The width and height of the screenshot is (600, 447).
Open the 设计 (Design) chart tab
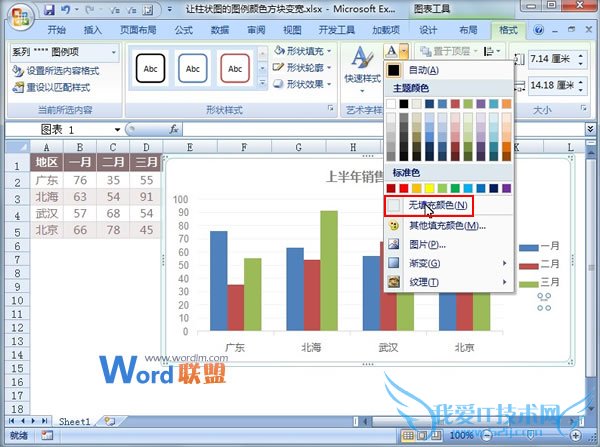click(x=428, y=30)
